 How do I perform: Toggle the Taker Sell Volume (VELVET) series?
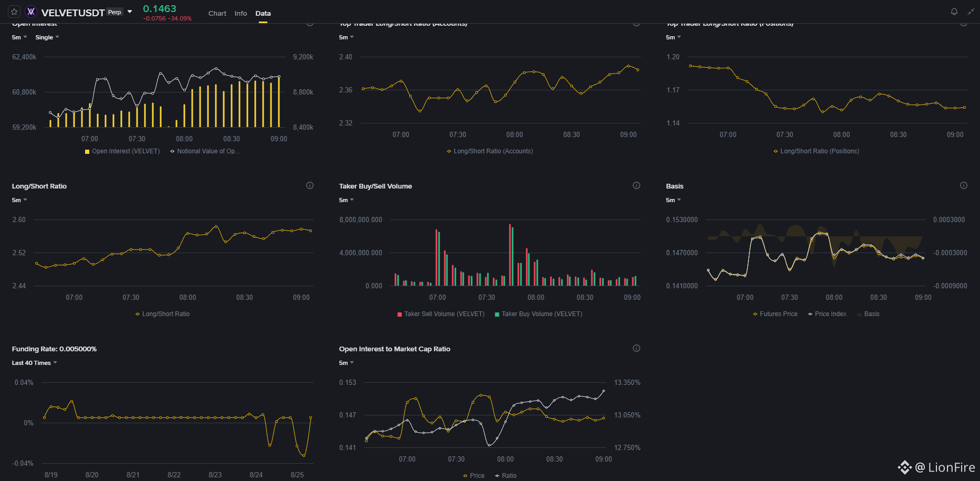(x=441, y=314)
